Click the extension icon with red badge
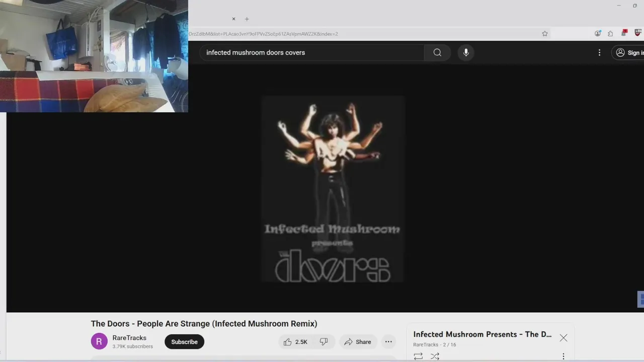 (x=624, y=33)
